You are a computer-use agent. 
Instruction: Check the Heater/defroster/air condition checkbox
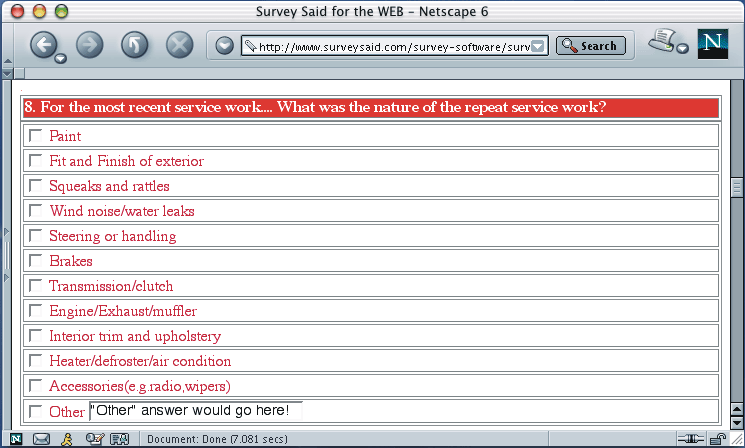tap(36, 361)
